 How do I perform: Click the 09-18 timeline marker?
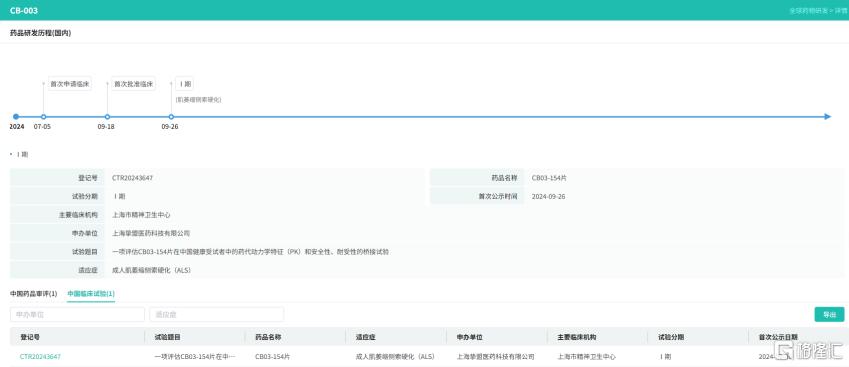coord(107,116)
